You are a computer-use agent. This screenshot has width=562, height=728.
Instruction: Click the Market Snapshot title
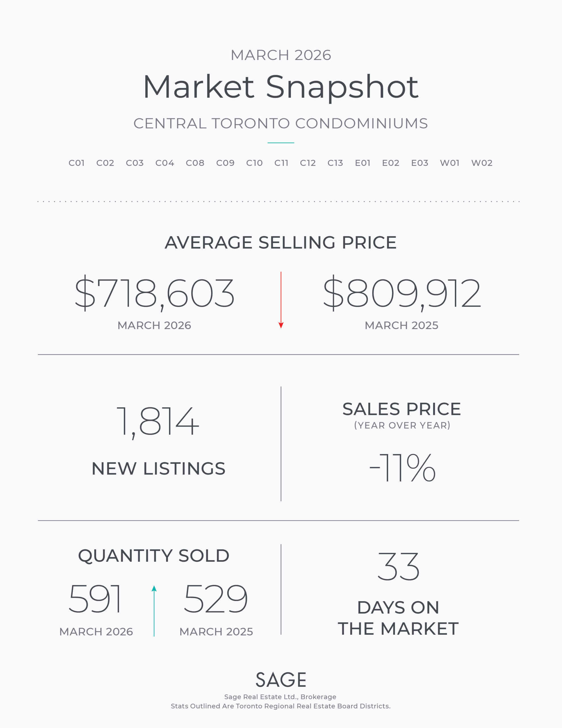pos(281,87)
